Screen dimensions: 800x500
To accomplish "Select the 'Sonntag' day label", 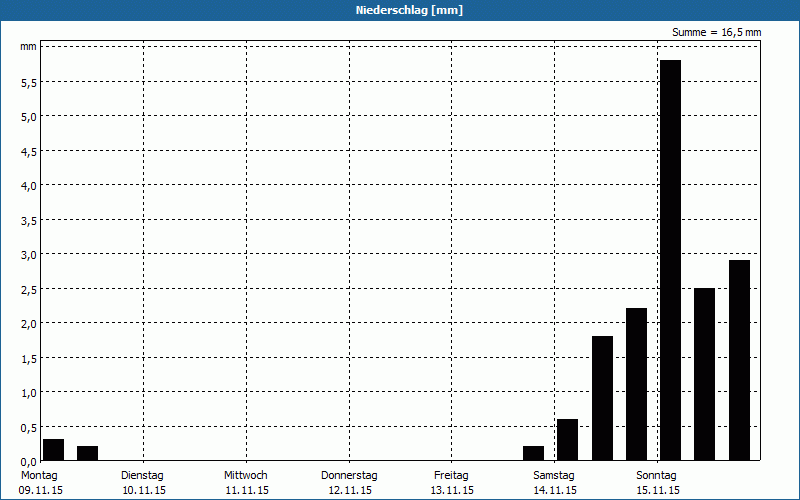I will [657, 476].
